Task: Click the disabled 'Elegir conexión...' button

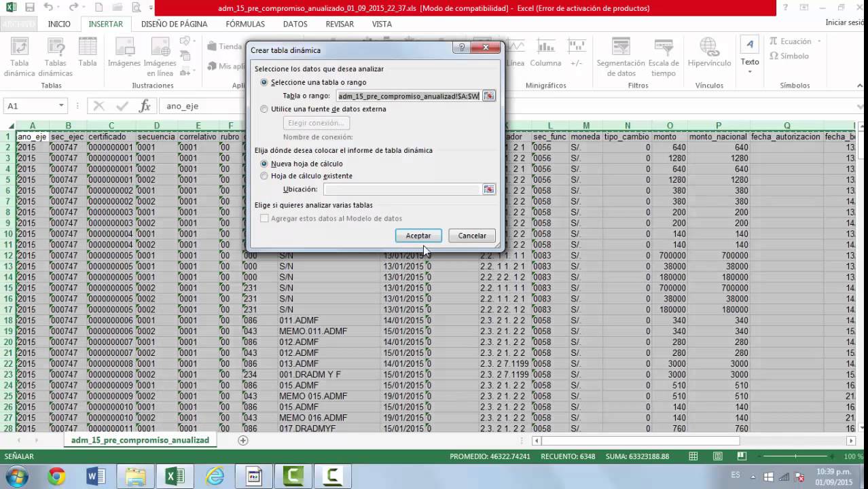Action: [317, 123]
